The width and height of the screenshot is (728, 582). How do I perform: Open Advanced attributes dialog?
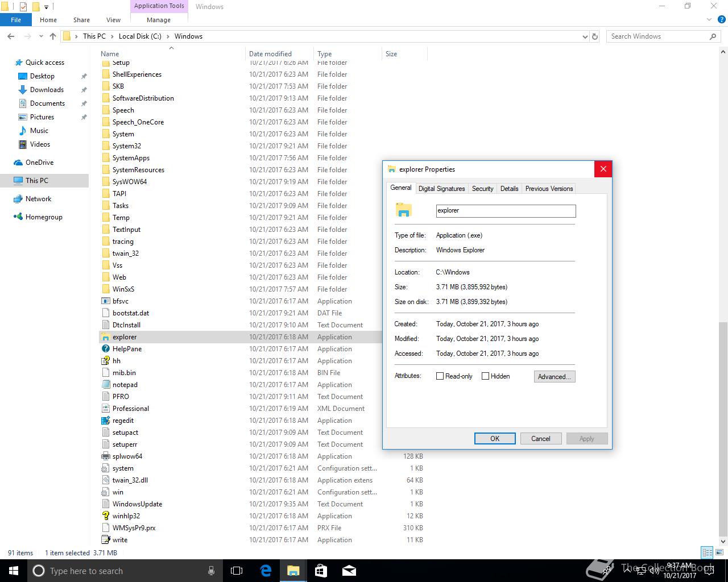pyautogui.click(x=555, y=376)
